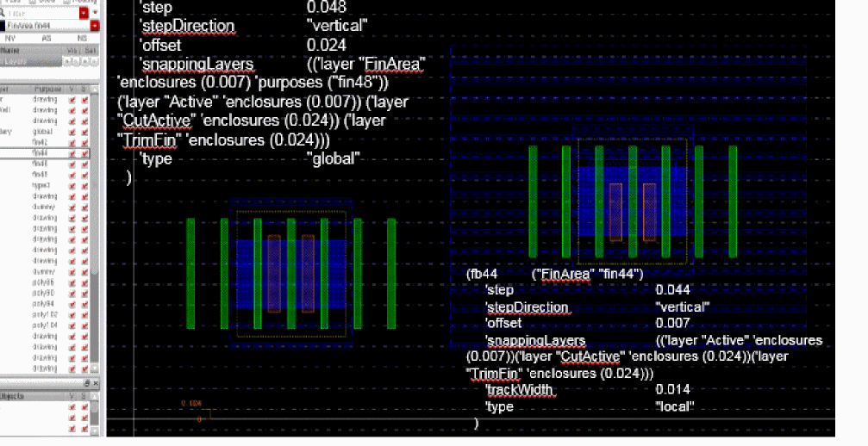Select the AS button
Screen dimensions: 868x446
pos(46,38)
